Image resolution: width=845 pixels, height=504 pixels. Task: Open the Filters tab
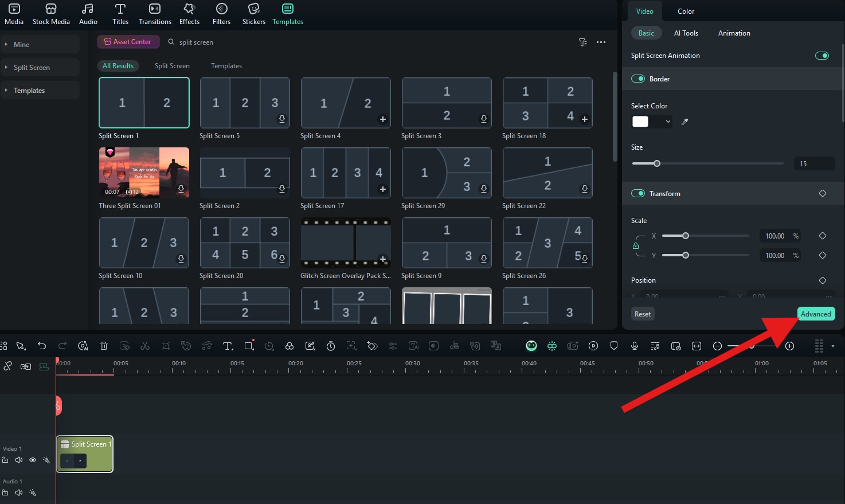pos(221,14)
